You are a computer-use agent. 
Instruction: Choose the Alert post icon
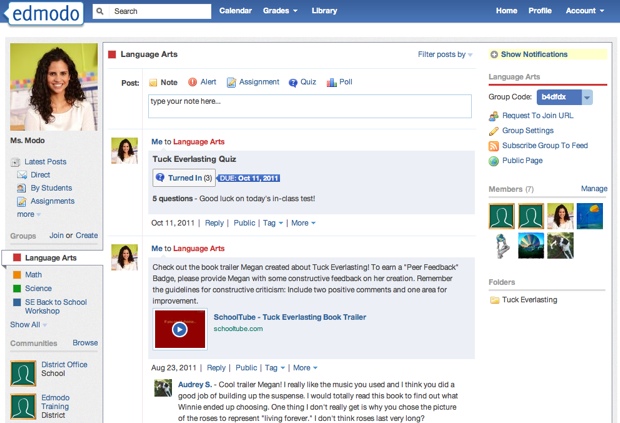pos(192,83)
